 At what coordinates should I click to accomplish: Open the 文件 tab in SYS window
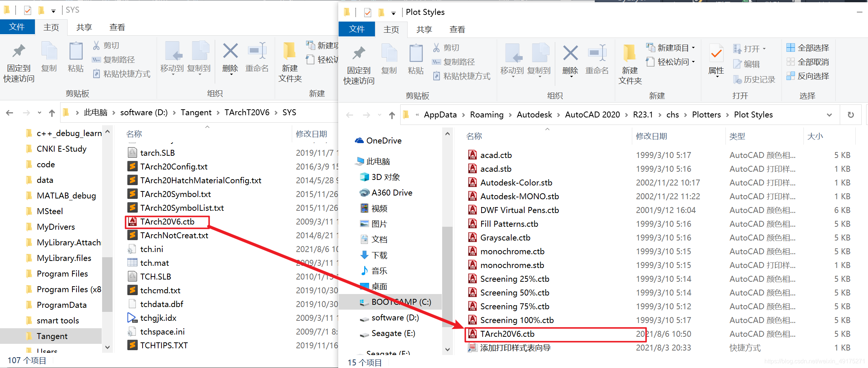click(17, 27)
